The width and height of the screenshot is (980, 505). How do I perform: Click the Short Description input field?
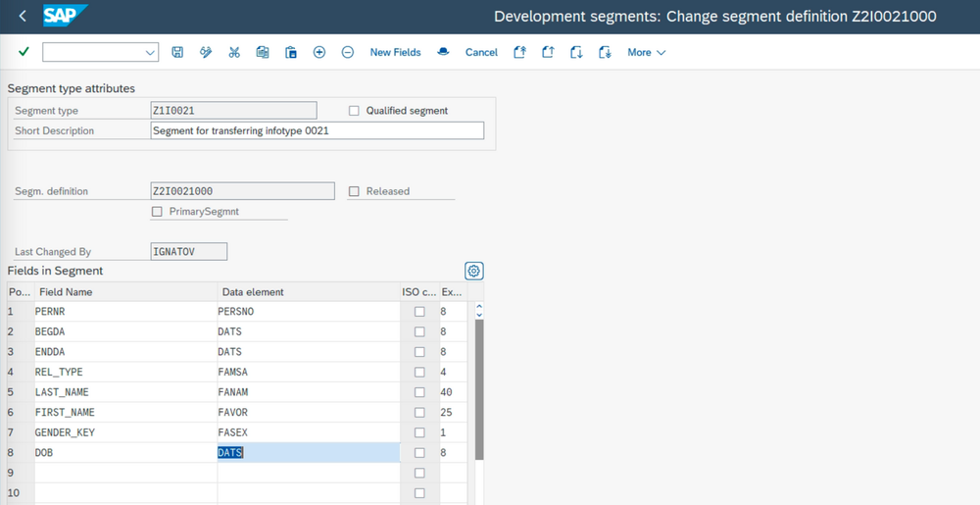317,130
